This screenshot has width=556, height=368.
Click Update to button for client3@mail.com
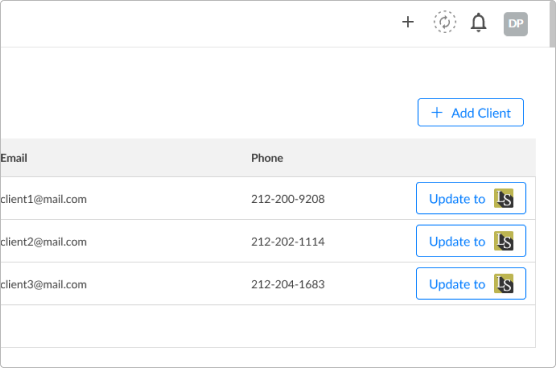471,283
